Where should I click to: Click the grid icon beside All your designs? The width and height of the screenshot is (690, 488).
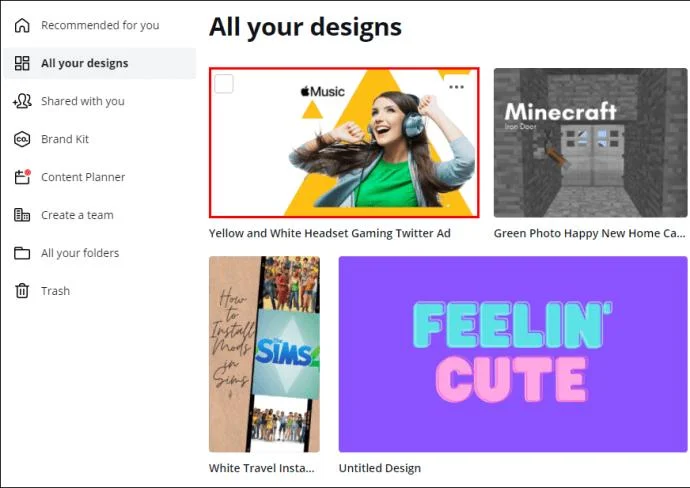[x=22, y=63]
